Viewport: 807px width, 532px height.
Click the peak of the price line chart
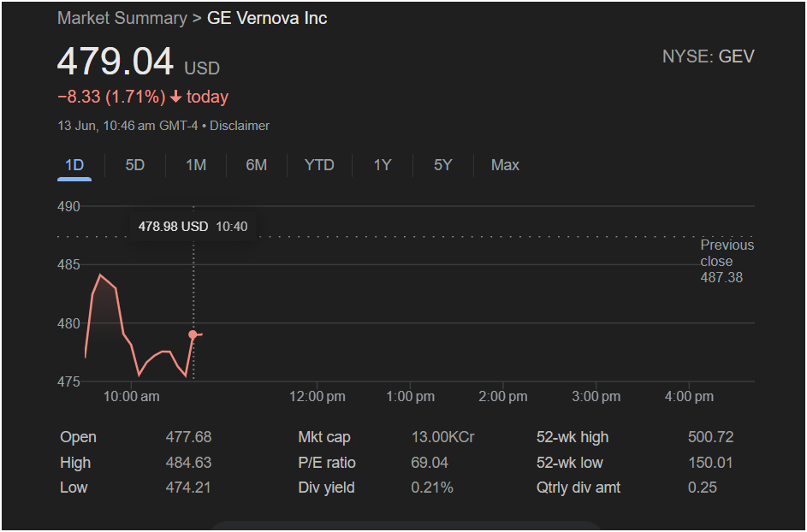(x=100, y=275)
